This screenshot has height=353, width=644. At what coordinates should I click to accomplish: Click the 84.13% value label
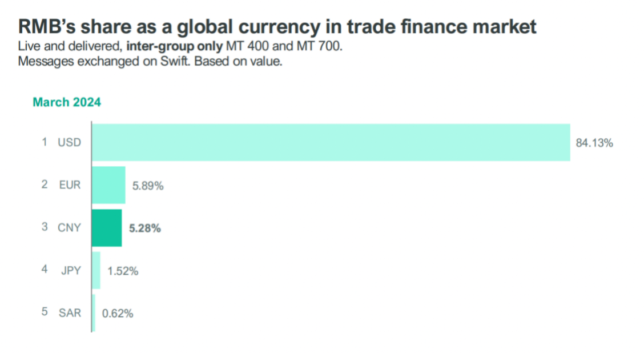[594, 143]
